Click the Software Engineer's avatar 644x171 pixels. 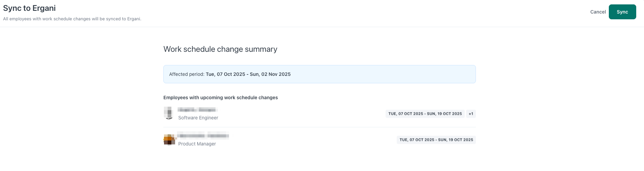169,113
